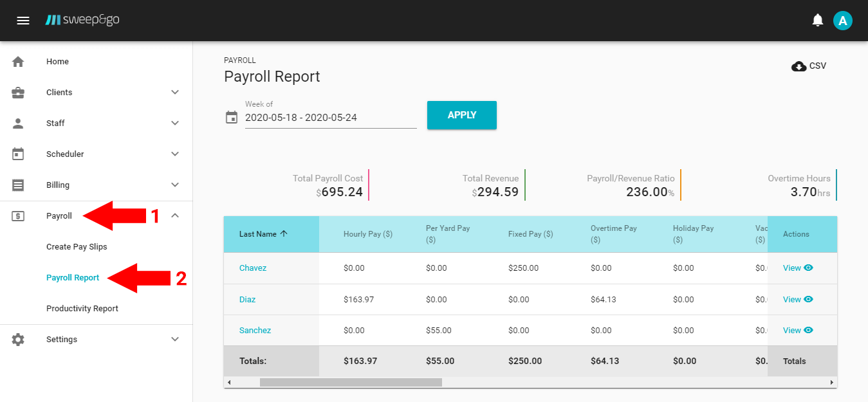Click the Scheduler calendar icon

click(18, 154)
